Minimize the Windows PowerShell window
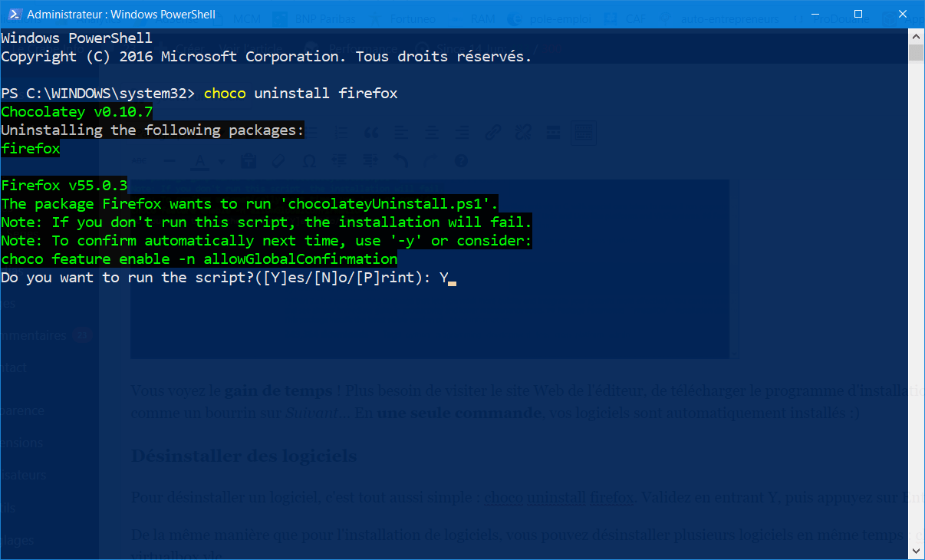The width and height of the screenshot is (925, 560). click(x=815, y=14)
